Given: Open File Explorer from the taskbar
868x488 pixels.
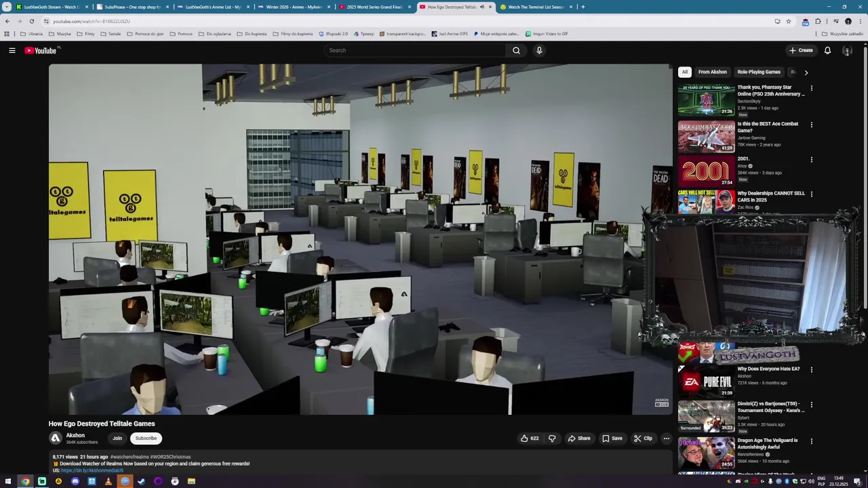Looking at the screenshot, I should pos(191,481).
